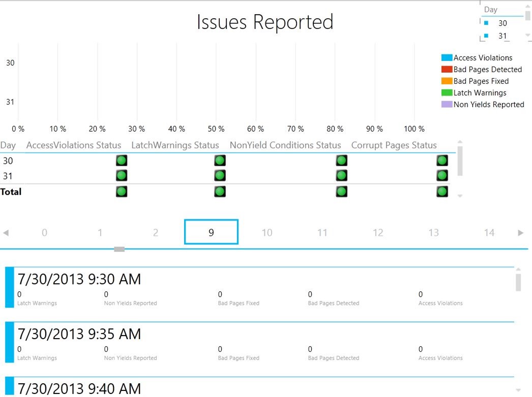Screen dimensions: 532x397
Task: Sort by the Corrupt Pages Status column header
Action: 394,145
